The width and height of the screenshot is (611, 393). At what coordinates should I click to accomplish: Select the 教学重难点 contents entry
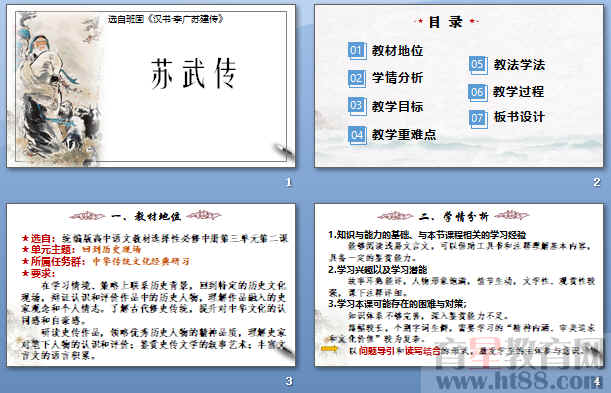[404, 135]
